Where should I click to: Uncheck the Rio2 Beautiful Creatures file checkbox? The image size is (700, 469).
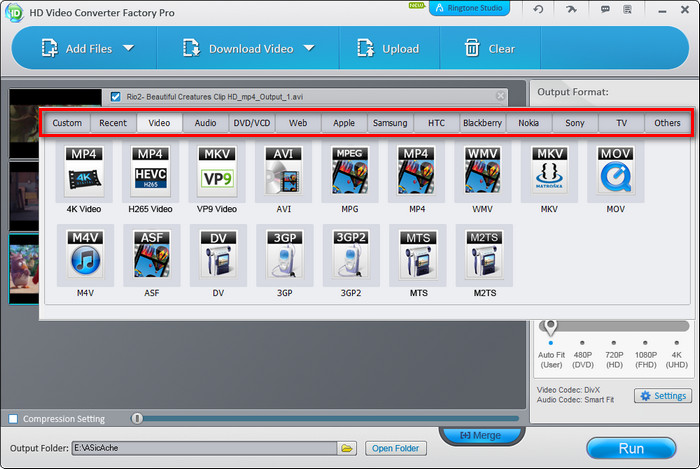(116, 97)
